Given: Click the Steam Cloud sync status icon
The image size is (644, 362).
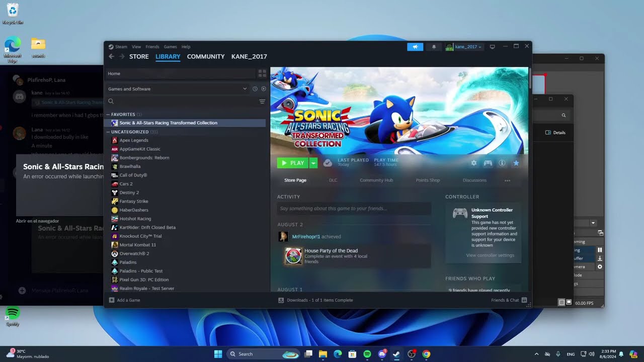Looking at the screenshot, I should click(328, 163).
